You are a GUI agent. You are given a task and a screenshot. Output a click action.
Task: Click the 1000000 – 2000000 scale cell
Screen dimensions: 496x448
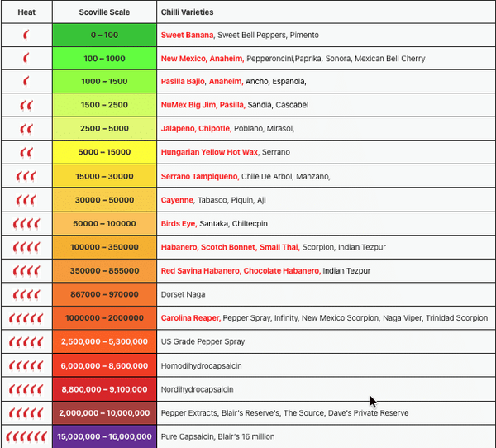(x=104, y=318)
